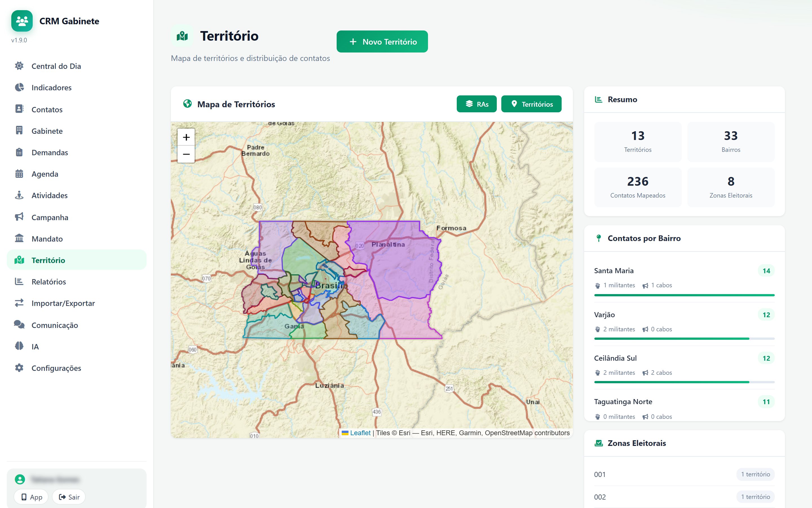812x508 pixels.
Task: Click the App button
Action: click(31, 497)
